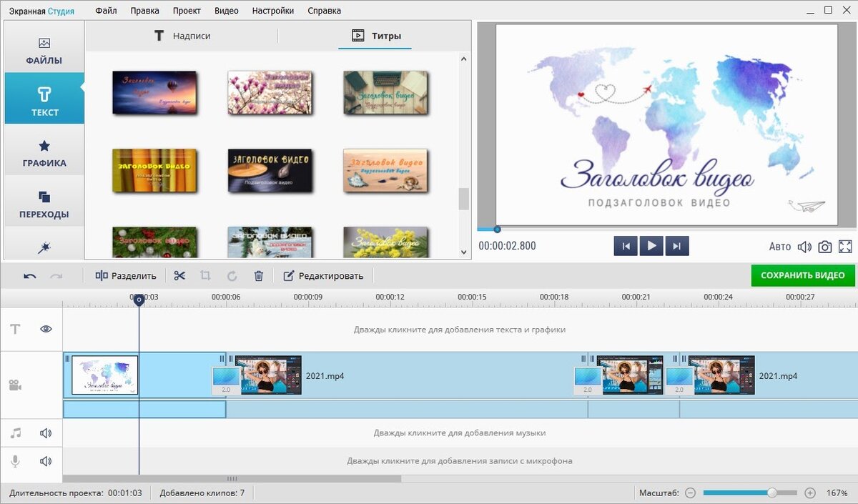Screen dimensions: 858x504
Task: Zoom out timeline with minus icon
Action: [690, 493]
